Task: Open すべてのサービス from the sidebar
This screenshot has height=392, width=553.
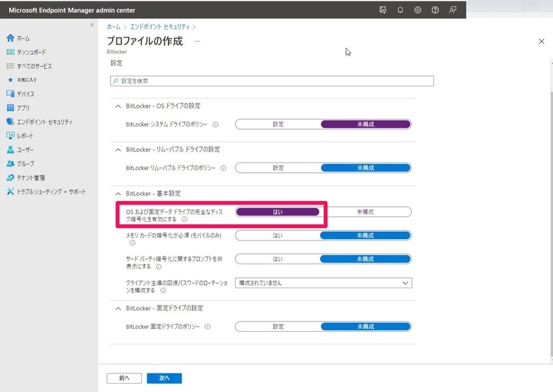Action: point(34,66)
